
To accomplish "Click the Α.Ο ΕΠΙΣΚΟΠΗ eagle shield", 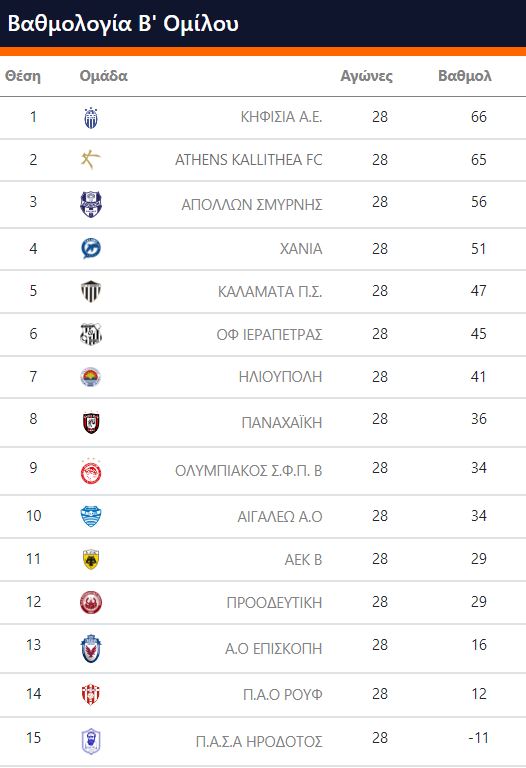I will 91,648.
